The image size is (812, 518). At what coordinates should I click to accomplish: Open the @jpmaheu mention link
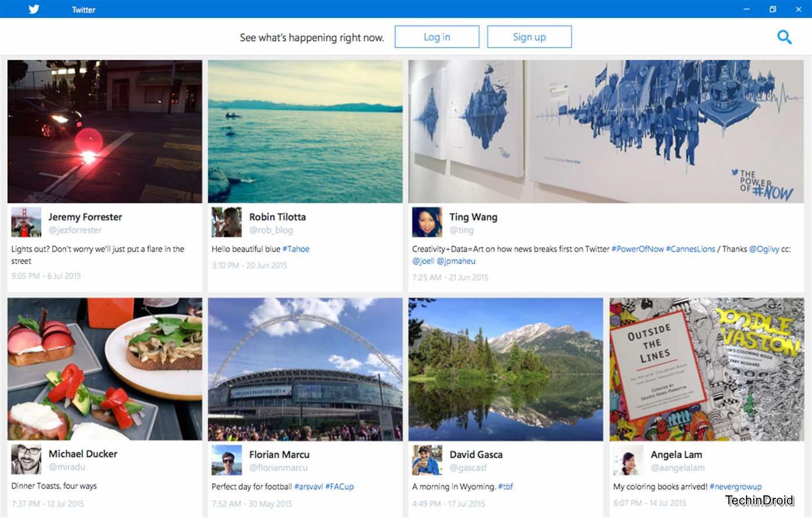(456, 261)
